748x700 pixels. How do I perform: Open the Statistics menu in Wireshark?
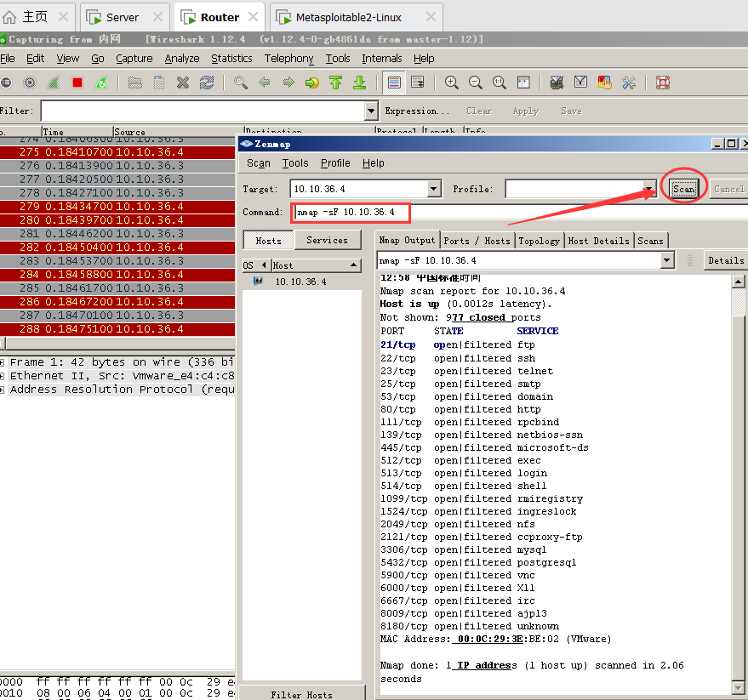[x=231, y=58]
